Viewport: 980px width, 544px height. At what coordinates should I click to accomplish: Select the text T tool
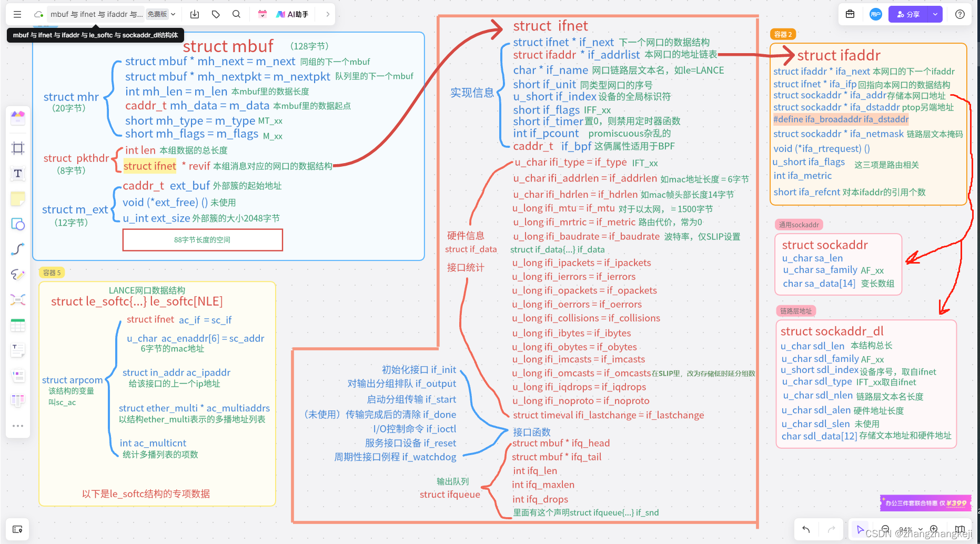point(18,173)
